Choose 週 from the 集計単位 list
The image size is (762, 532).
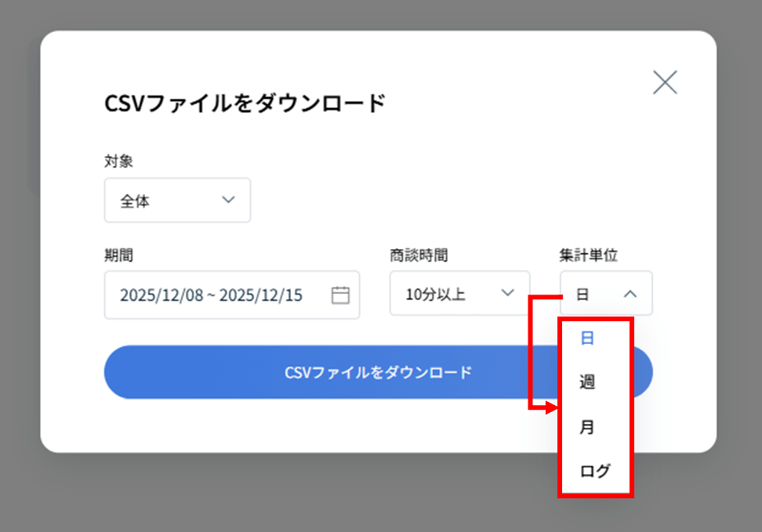point(586,382)
